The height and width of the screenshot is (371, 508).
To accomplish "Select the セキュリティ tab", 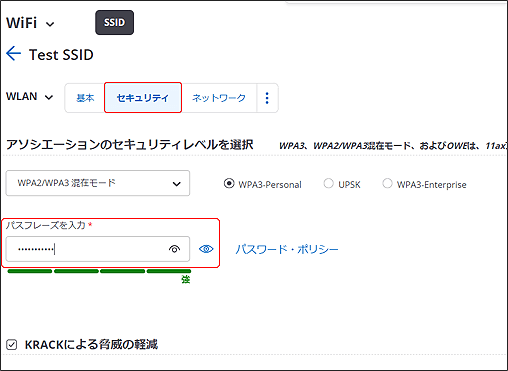I will pyautogui.click(x=143, y=98).
